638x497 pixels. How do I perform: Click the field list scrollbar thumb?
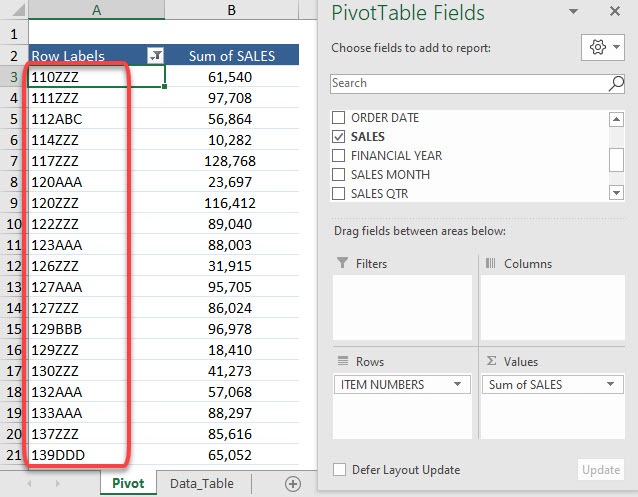pyautogui.click(x=616, y=160)
